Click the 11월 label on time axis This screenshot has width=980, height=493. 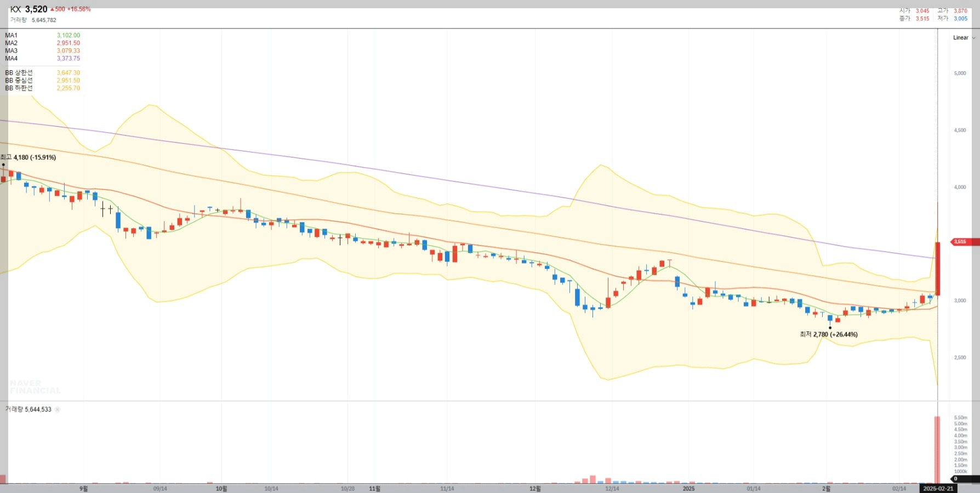tap(375, 489)
